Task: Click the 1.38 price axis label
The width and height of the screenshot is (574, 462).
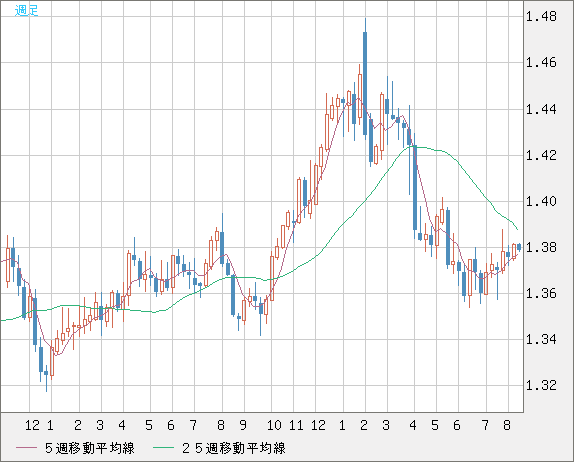Action: [541, 247]
